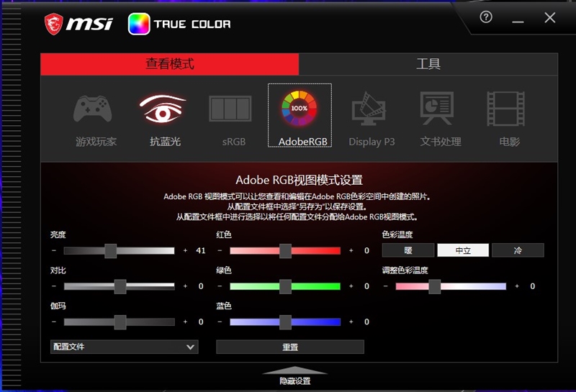This screenshot has width=576, height=392.
Task: Decrease 调整色彩温度 with the minus sign
Action: pyautogui.click(x=386, y=286)
